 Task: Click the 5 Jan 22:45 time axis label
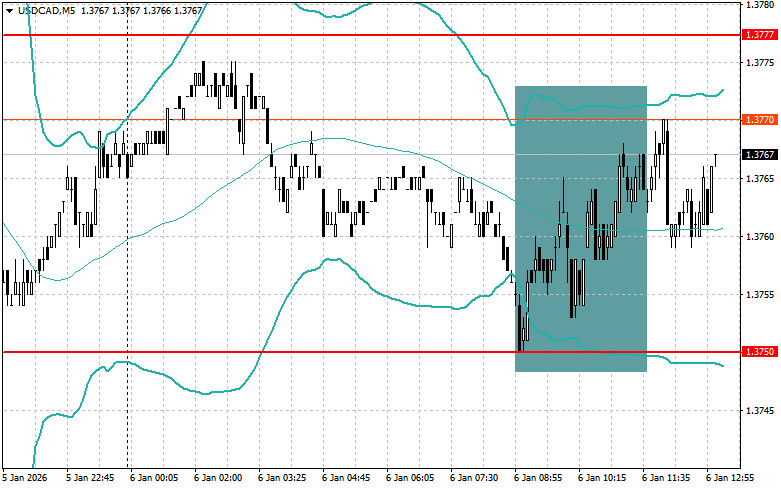90,478
